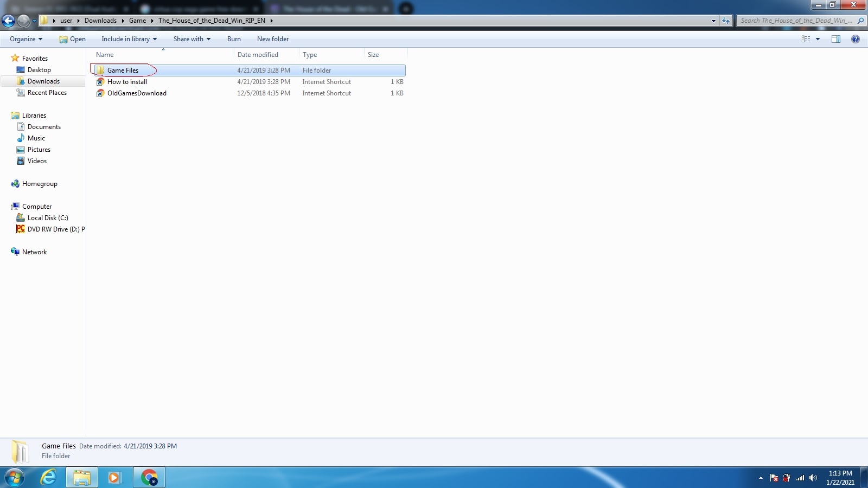Show hidden system tray icons
Viewport: 868px width, 488px height.
pyautogui.click(x=761, y=478)
